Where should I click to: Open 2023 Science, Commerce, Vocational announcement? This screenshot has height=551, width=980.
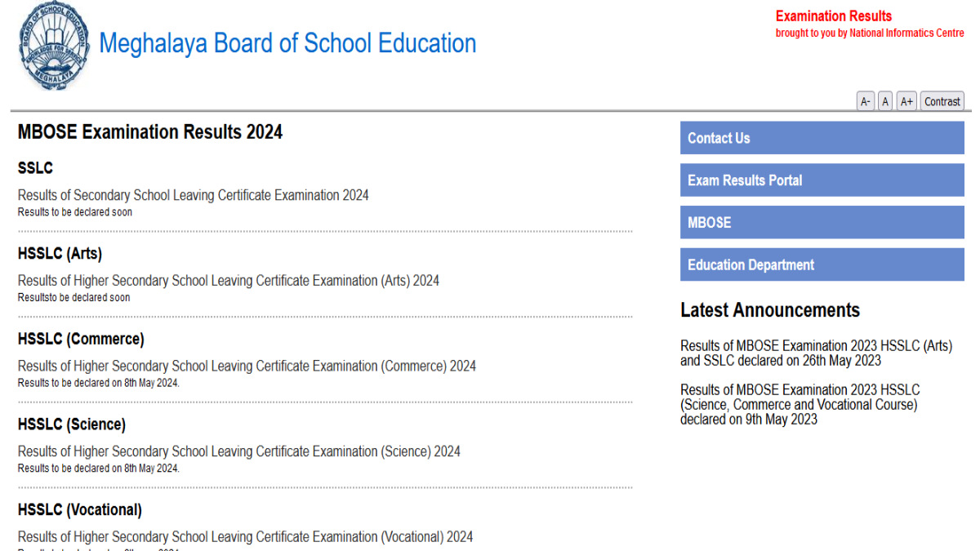[x=800, y=405]
